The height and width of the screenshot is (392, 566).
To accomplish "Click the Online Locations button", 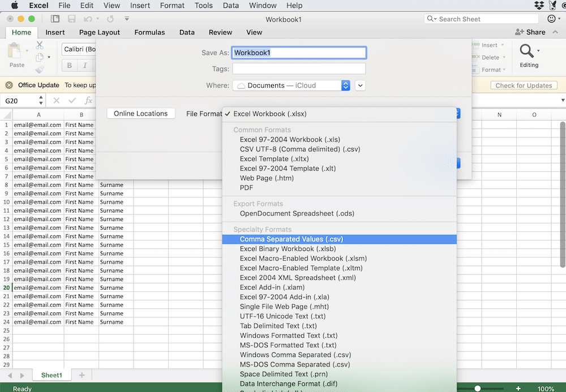I will click(141, 114).
